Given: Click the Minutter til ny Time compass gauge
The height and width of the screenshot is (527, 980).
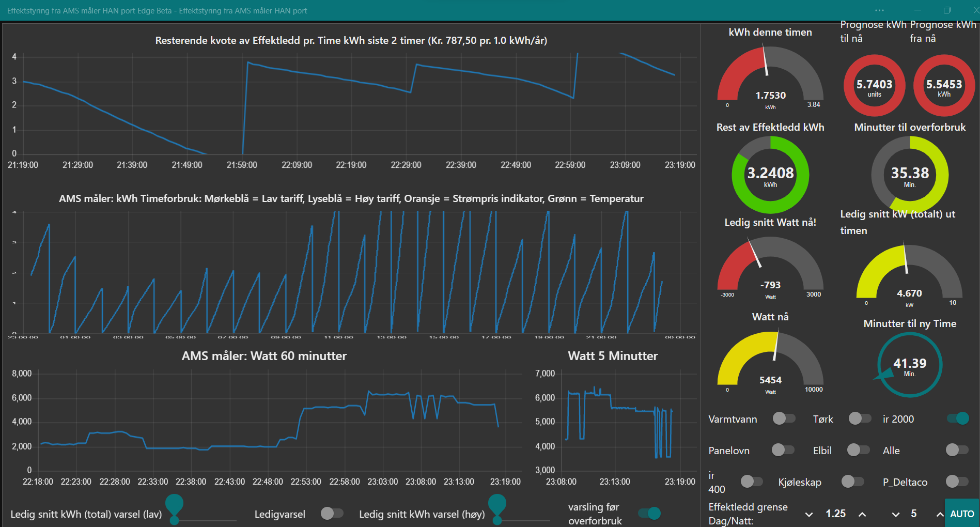Looking at the screenshot, I should coord(909,365).
